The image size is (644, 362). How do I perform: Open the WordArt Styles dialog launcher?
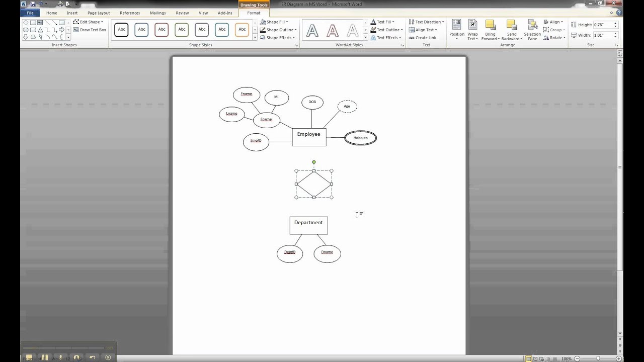[x=403, y=45]
